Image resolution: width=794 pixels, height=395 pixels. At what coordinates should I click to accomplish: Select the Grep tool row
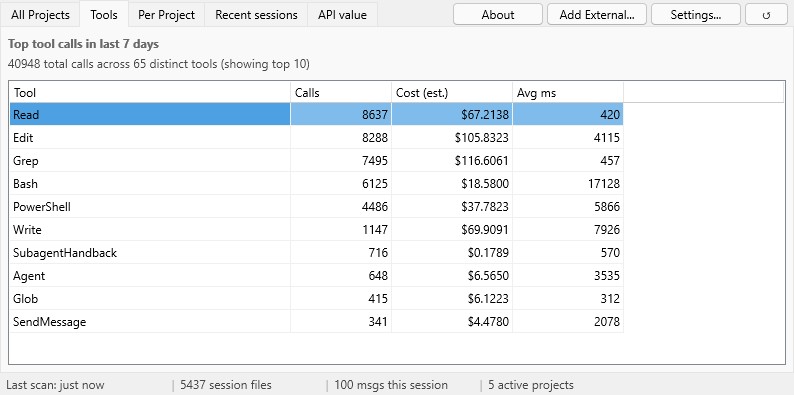pos(316,161)
